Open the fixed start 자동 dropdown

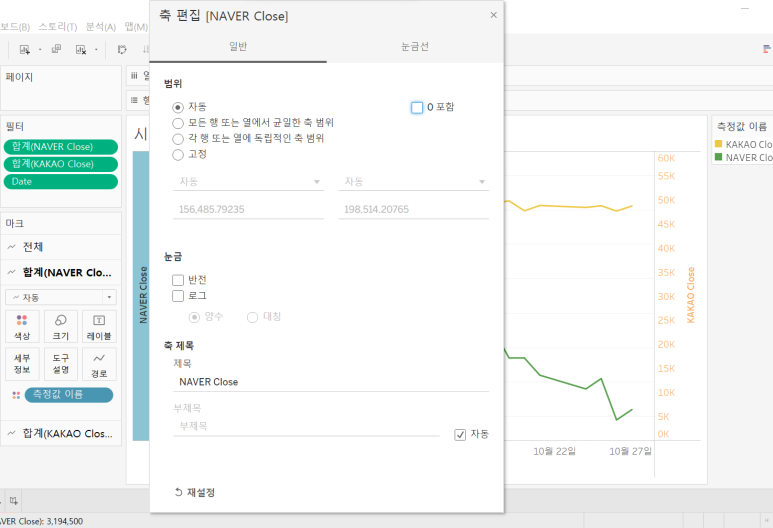click(248, 181)
